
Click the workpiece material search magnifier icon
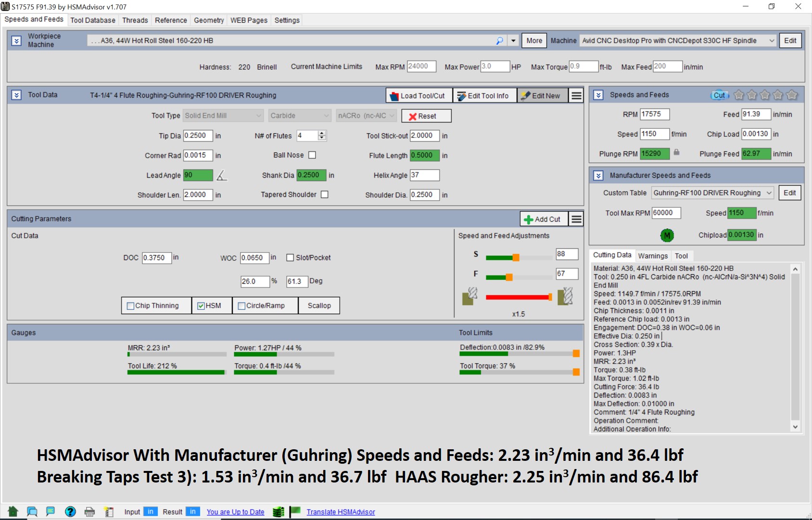[x=499, y=41]
